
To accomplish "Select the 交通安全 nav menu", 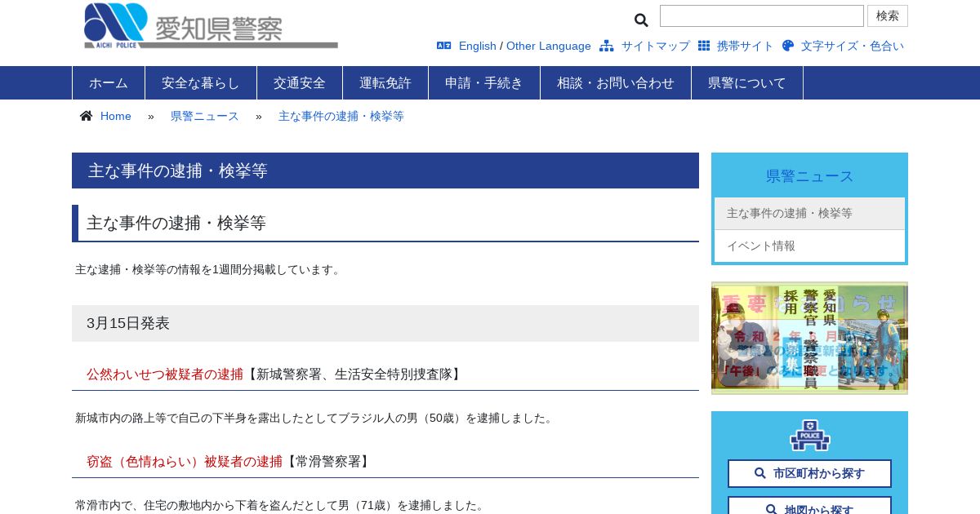I will [x=300, y=82].
